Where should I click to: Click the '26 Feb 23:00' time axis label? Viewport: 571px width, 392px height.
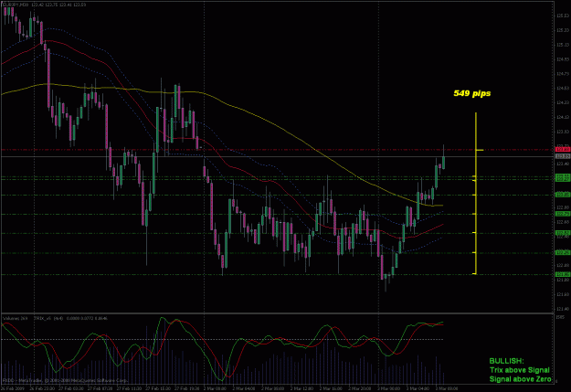click(42, 388)
